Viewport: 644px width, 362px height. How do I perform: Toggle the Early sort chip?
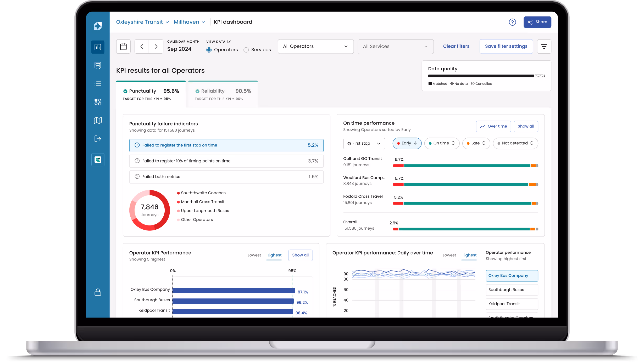[x=407, y=143]
